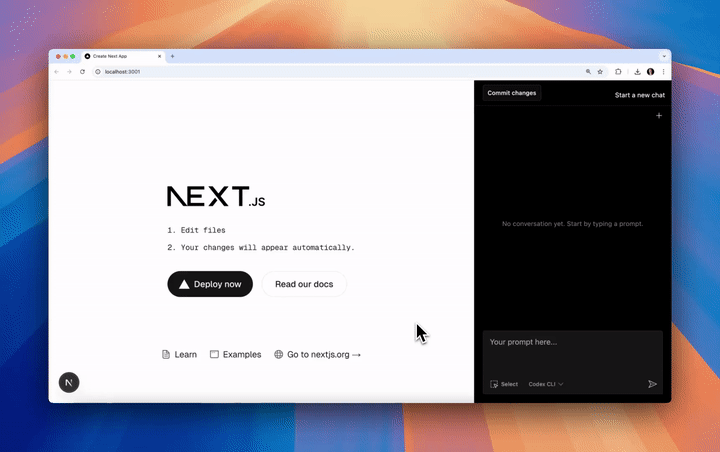
Task: Click Start a new chat
Action: point(640,95)
